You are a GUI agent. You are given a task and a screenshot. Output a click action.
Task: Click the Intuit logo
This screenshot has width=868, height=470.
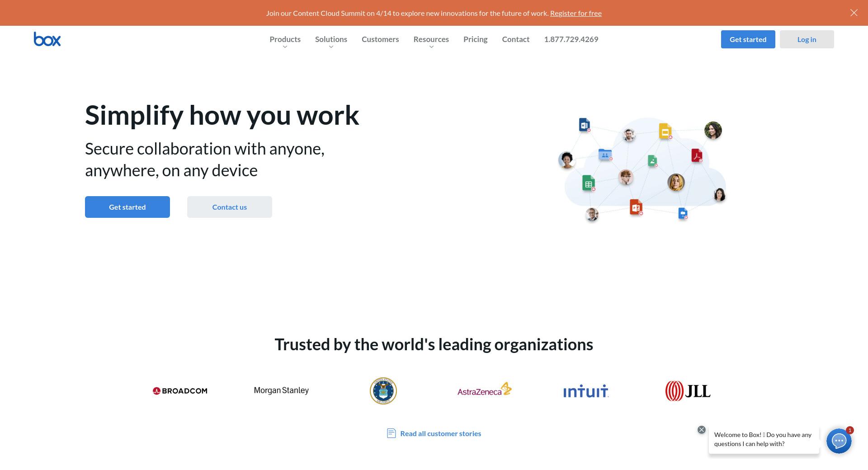click(x=586, y=391)
